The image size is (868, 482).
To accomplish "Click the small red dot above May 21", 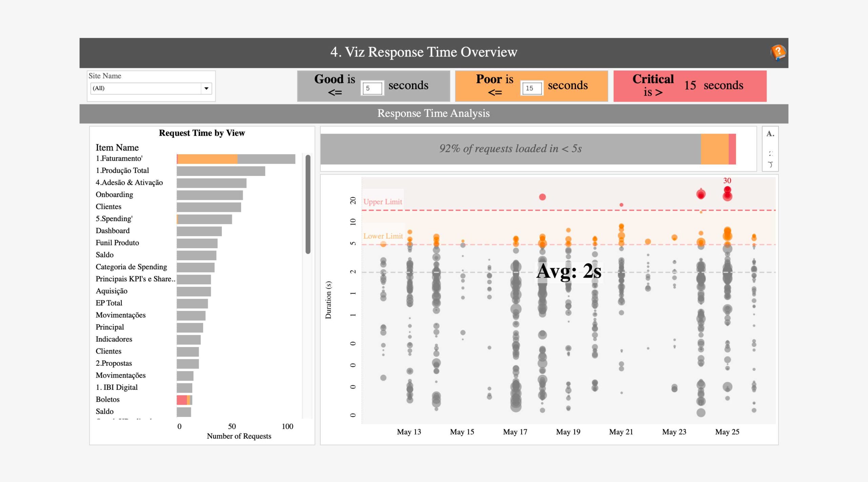I will 622,205.
